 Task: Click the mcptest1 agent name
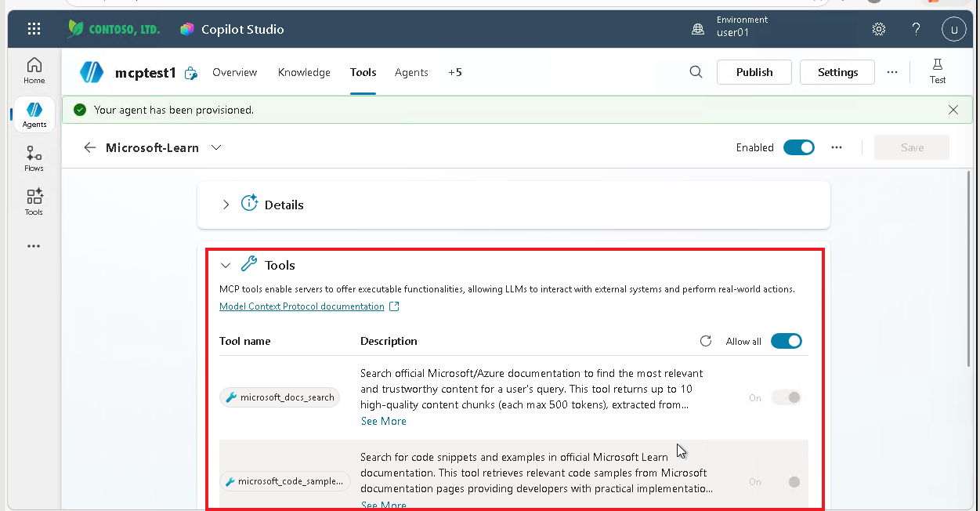(146, 73)
